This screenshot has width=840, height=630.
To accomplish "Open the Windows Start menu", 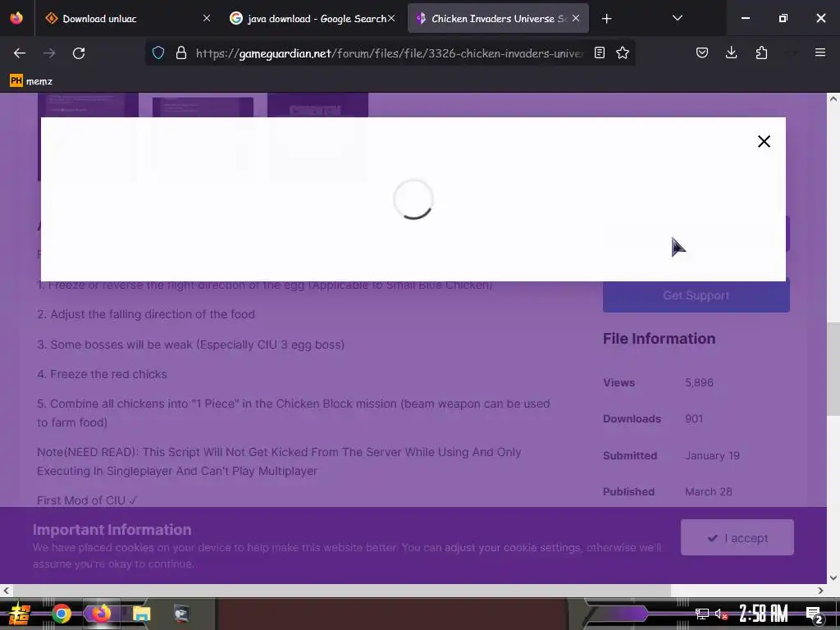I will pos(20,614).
